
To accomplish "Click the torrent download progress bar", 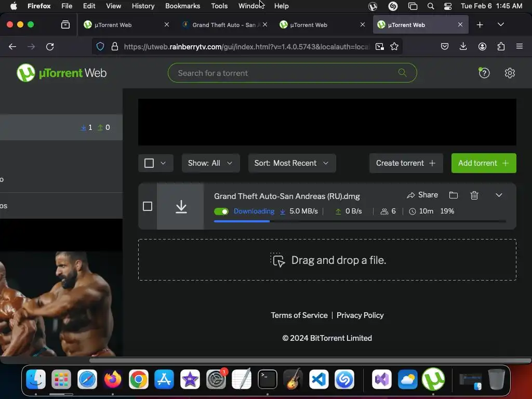I will 360,221.
